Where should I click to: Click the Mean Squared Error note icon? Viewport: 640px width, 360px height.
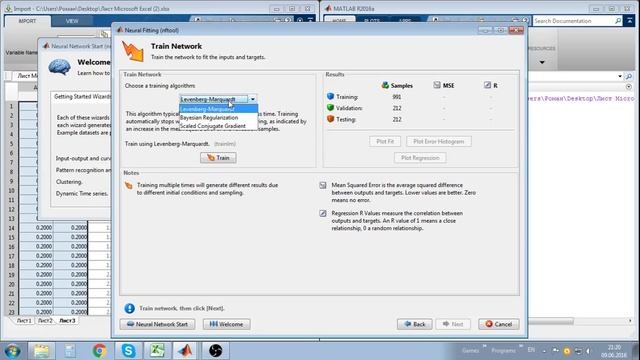pos(323,185)
